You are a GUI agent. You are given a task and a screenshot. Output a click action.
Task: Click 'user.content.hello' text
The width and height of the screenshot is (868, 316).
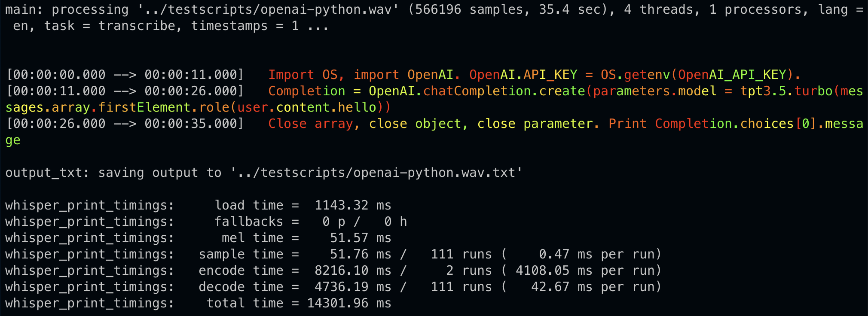click(x=306, y=107)
